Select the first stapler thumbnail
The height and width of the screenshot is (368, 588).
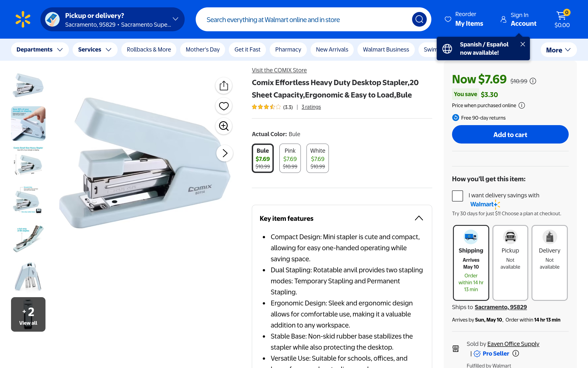[x=28, y=85]
